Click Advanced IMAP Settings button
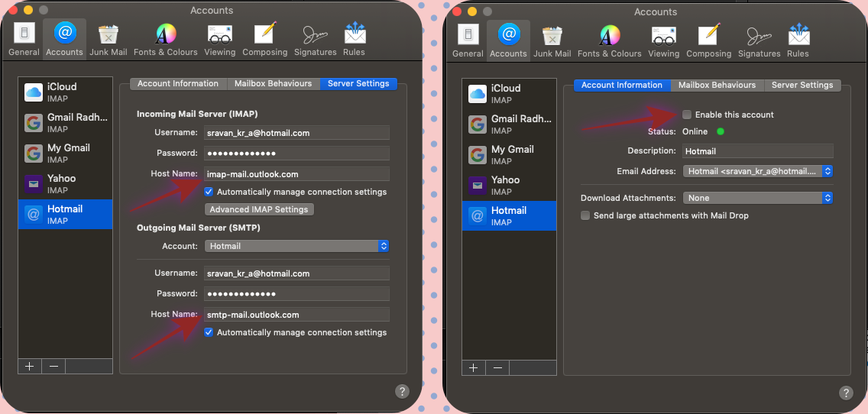This screenshot has height=414, width=868. pyautogui.click(x=259, y=209)
